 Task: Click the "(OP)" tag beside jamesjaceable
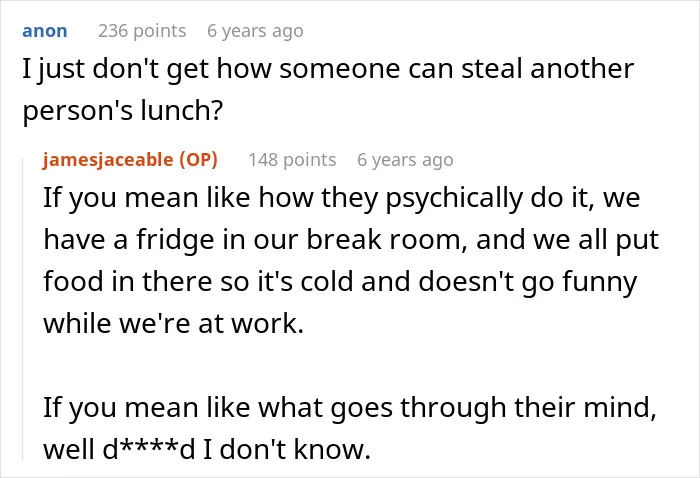(x=198, y=160)
